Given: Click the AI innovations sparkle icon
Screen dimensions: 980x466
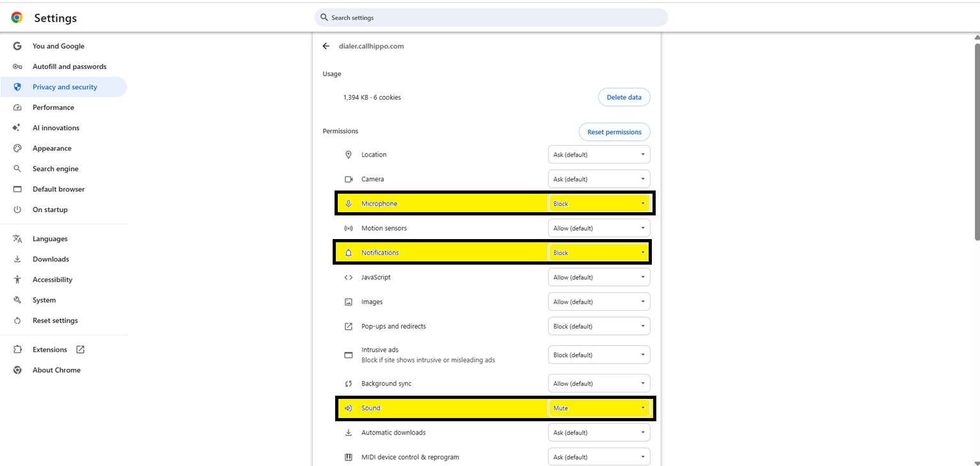Looking at the screenshot, I should 17,128.
